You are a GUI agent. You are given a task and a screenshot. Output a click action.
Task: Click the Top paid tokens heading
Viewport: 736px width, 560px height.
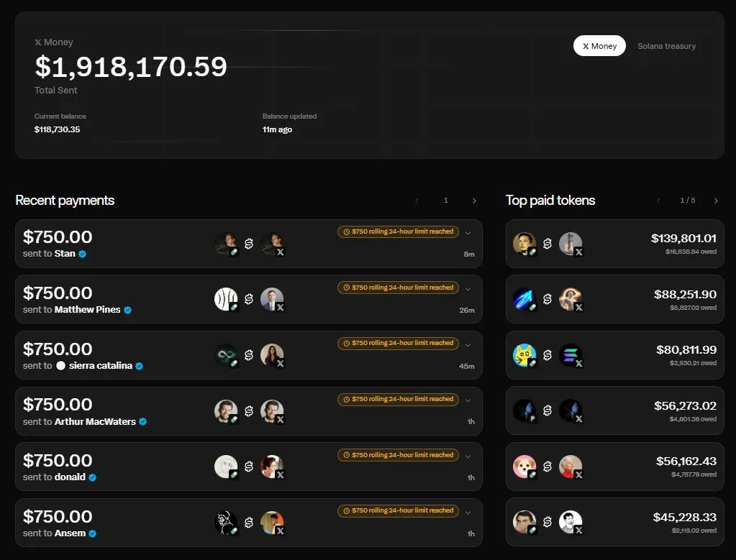(x=550, y=201)
